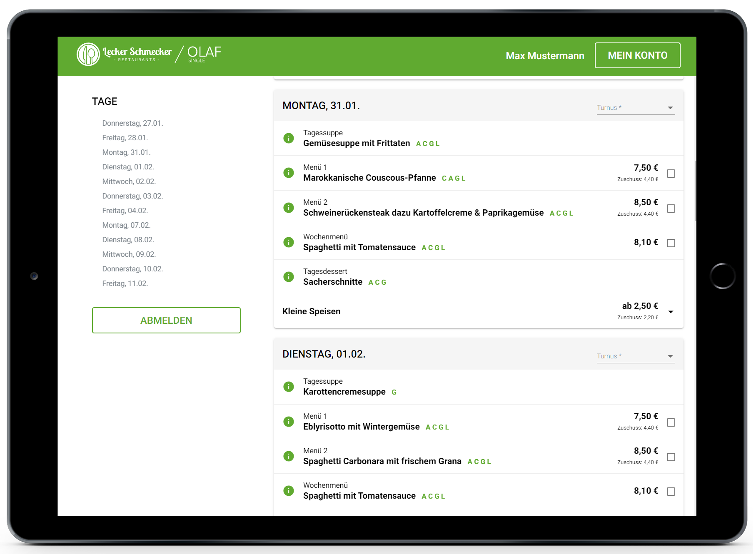Open info for Gemüsesuppe mit Frittaten
This screenshot has height=554, width=756.
pyautogui.click(x=289, y=138)
